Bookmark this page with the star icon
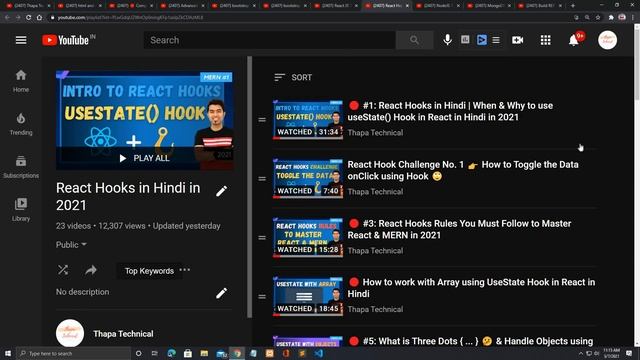 598,18
